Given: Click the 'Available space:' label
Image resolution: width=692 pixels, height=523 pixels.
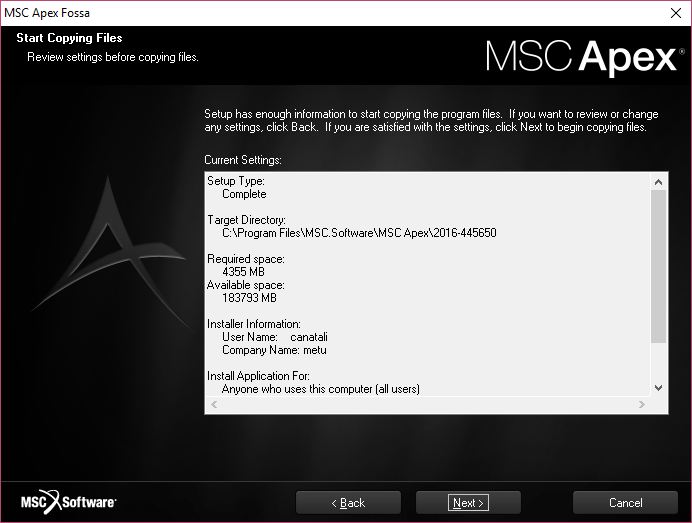Looking at the screenshot, I should pos(246,285).
